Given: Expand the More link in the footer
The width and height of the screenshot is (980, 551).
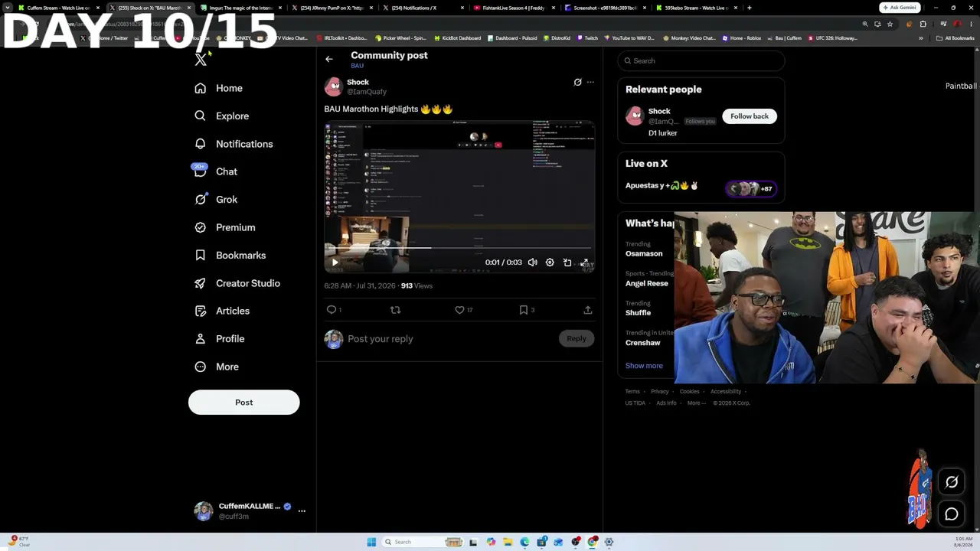Looking at the screenshot, I should click(x=696, y=403).
